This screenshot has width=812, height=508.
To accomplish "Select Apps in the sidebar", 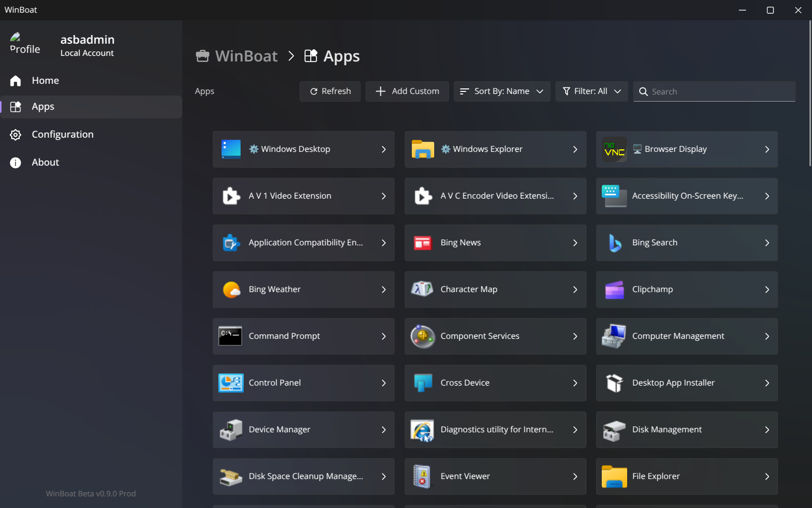I will click(x=91, y=107).
